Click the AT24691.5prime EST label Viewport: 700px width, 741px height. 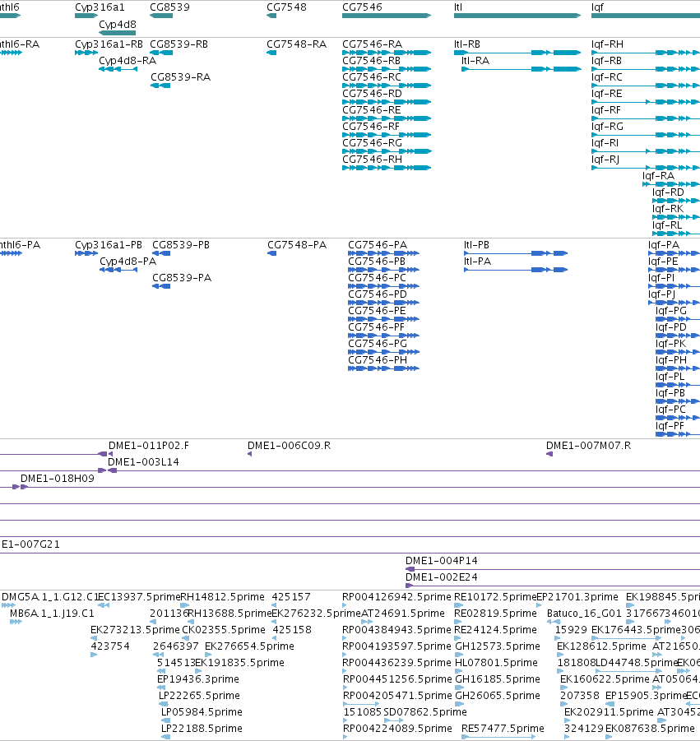tap(403, 614)
